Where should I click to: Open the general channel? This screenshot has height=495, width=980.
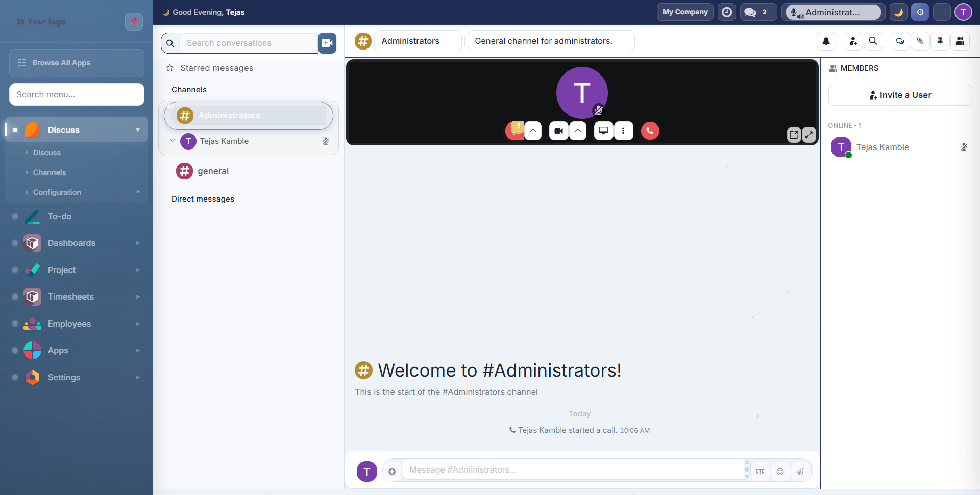point(213,171)
